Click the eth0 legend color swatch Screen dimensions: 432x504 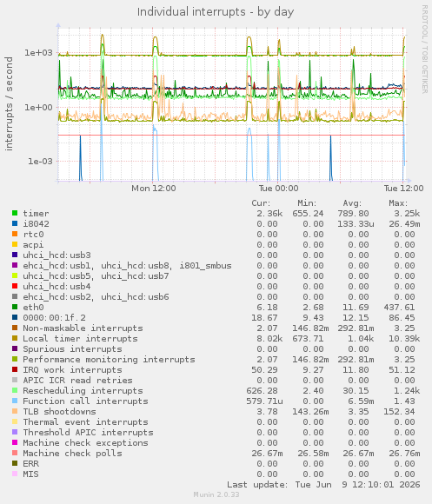15,307
